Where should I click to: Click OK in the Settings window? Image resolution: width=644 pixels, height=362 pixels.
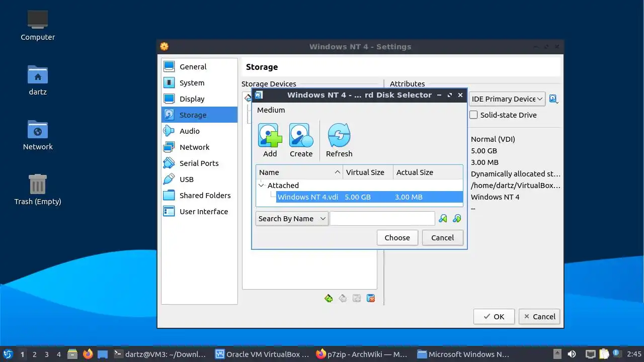tap(494, 316)
